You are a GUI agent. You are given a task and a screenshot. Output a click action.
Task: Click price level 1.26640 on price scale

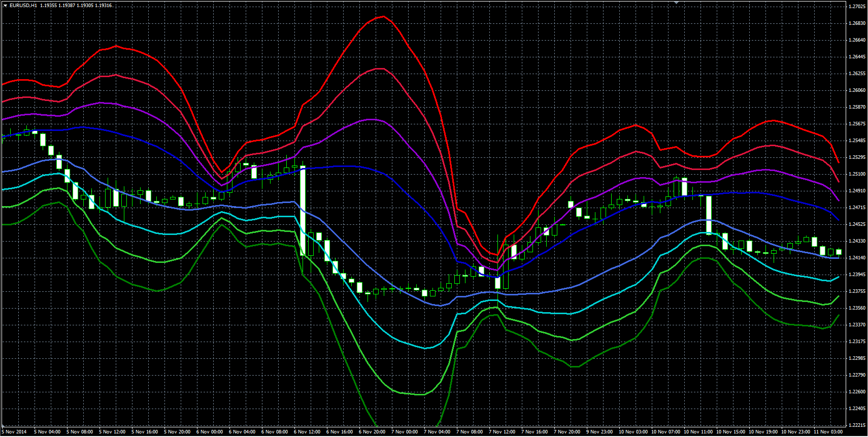[857, 40]
